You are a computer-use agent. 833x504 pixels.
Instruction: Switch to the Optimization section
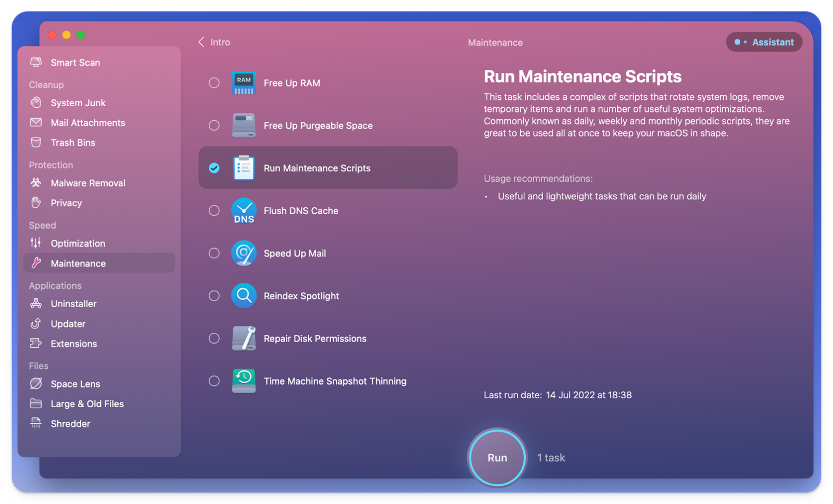click(77, 243)
